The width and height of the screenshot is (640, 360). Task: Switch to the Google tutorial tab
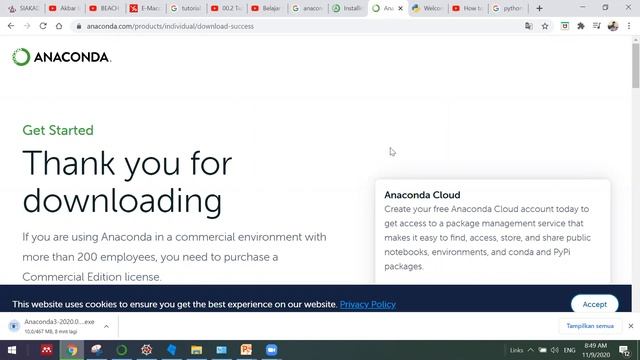point(185,8)
